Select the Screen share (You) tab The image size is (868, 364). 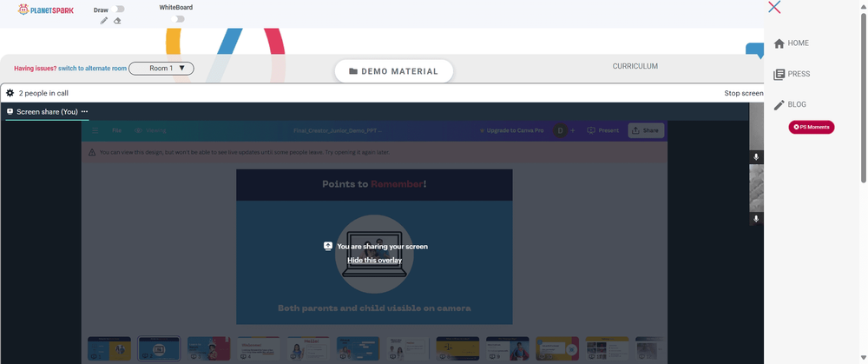click(47, 112)
